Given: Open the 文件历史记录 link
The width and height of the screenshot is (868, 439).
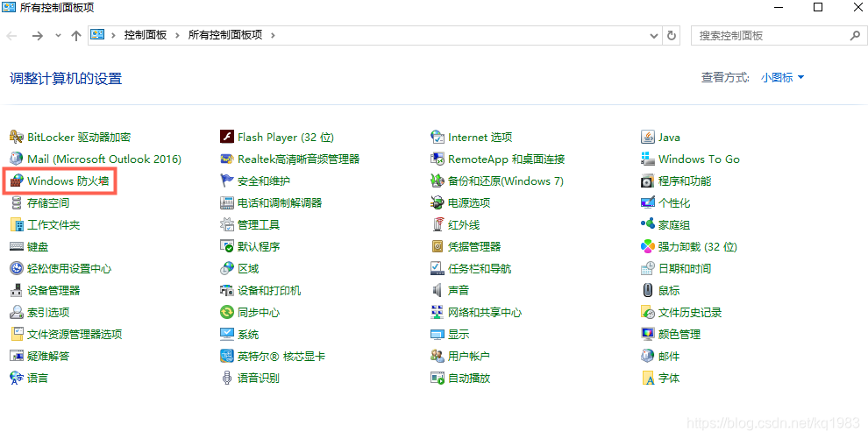Looking at the screenshot, I should click(690, 313).
